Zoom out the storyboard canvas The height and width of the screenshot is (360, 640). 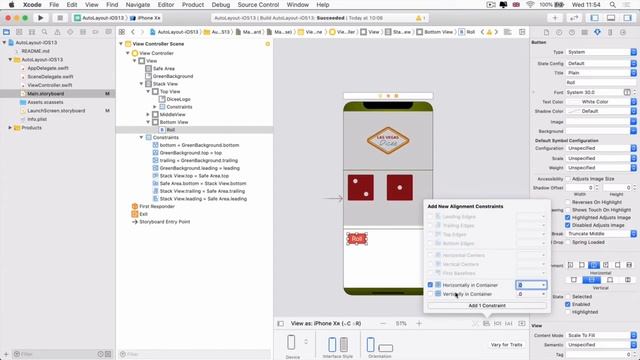point(383,324)
